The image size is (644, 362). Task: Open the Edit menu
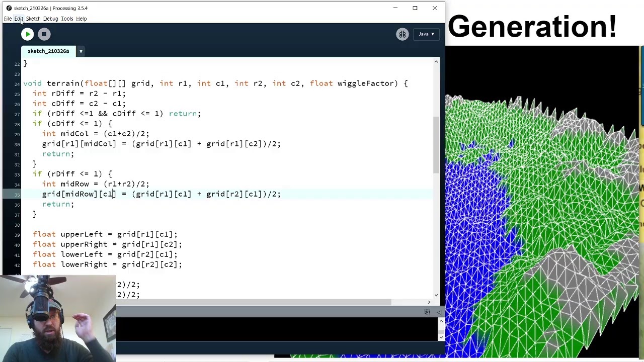tap(19, 19)
